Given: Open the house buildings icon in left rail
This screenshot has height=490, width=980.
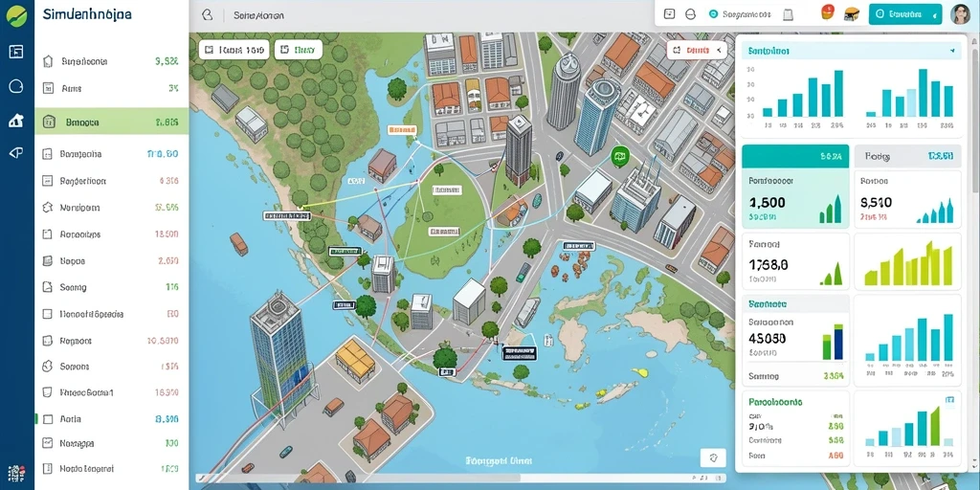Looking at the screenshot, I should tap(16, 121).
